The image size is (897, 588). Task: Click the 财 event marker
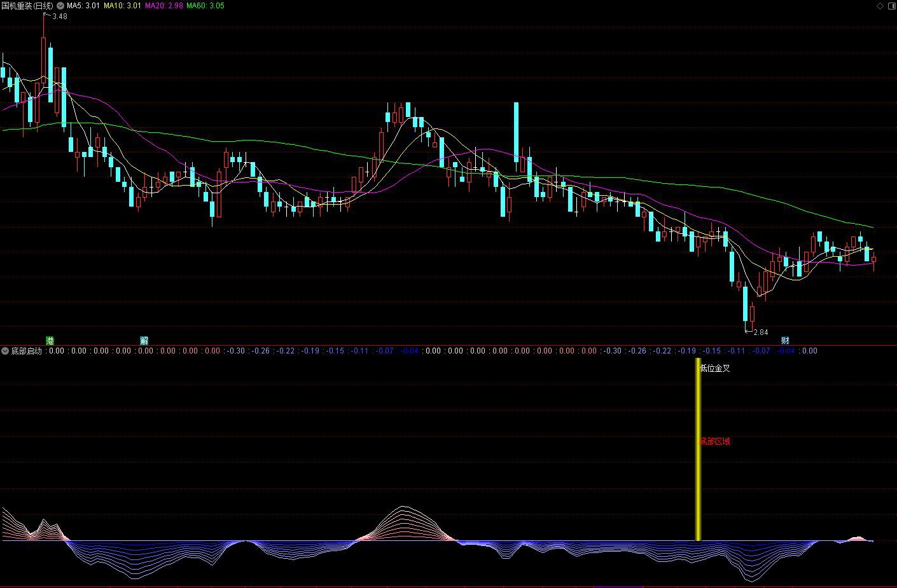coord(785,341)
